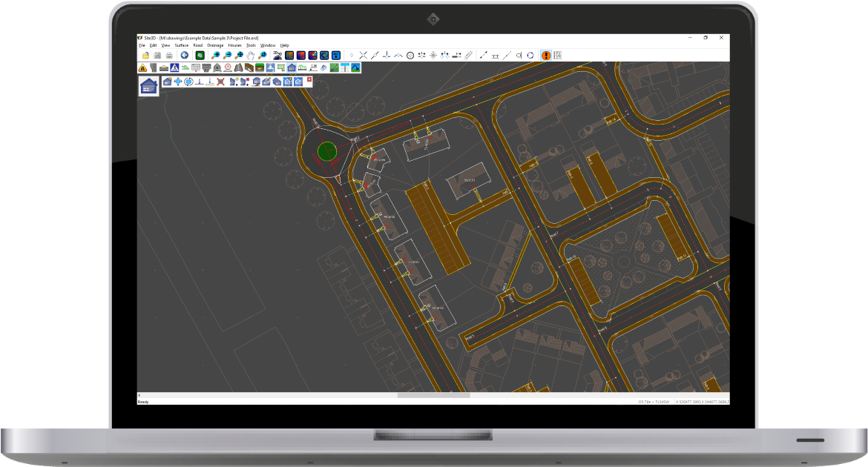Open the File menu

[142, 45]
